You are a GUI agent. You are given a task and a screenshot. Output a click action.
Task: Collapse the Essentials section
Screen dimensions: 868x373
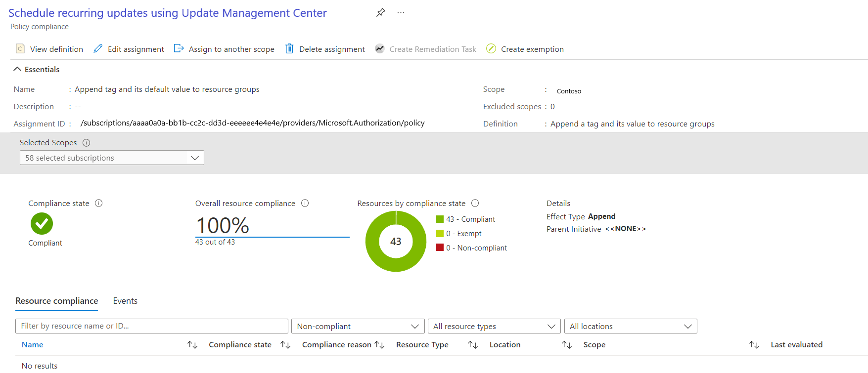pos(18,69)
